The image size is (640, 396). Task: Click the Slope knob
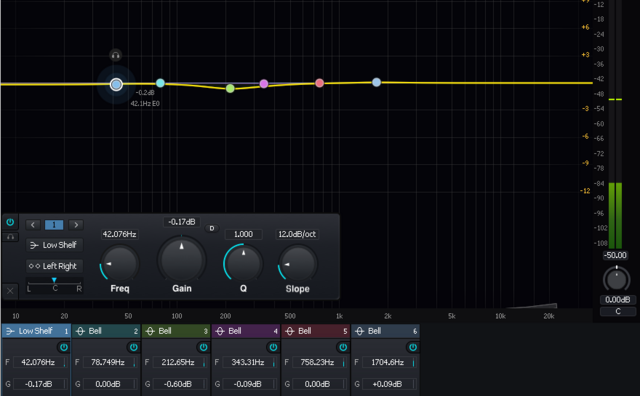pos(298,264)
